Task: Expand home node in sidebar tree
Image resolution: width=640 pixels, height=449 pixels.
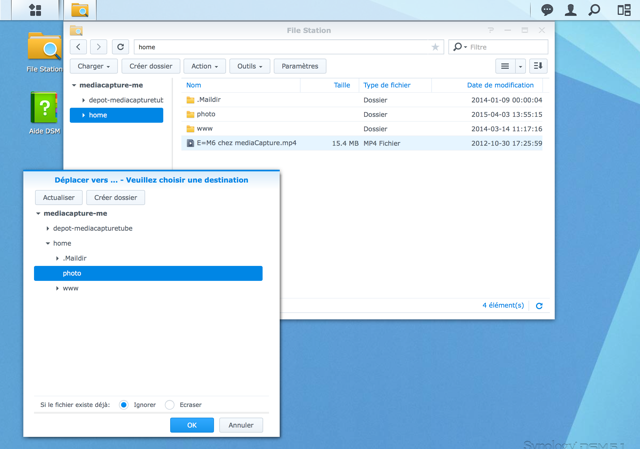Action: (83, 115)
